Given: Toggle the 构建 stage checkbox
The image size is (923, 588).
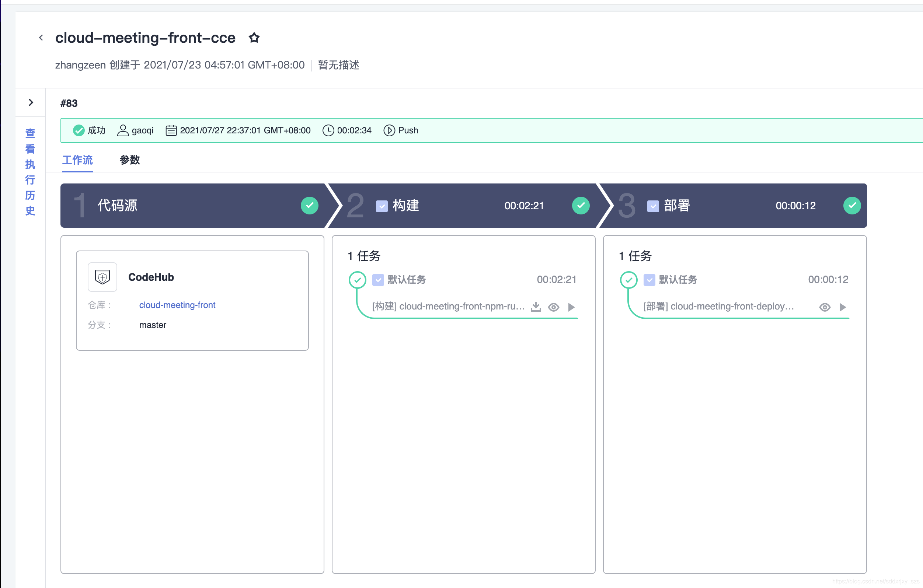Looking at the screenshot, I should click(382, 206).
